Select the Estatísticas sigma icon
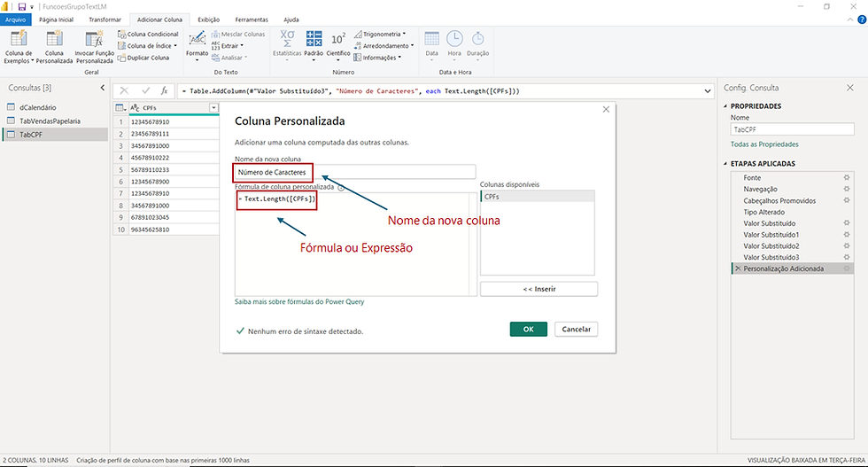The image size is (868, 467). point(287,39)
